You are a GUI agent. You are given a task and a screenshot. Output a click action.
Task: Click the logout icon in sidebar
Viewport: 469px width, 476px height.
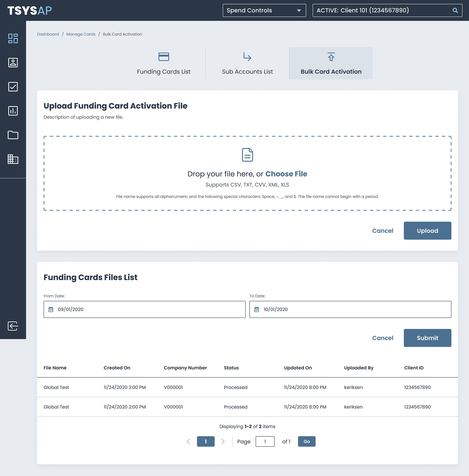(x=13, y=326)
